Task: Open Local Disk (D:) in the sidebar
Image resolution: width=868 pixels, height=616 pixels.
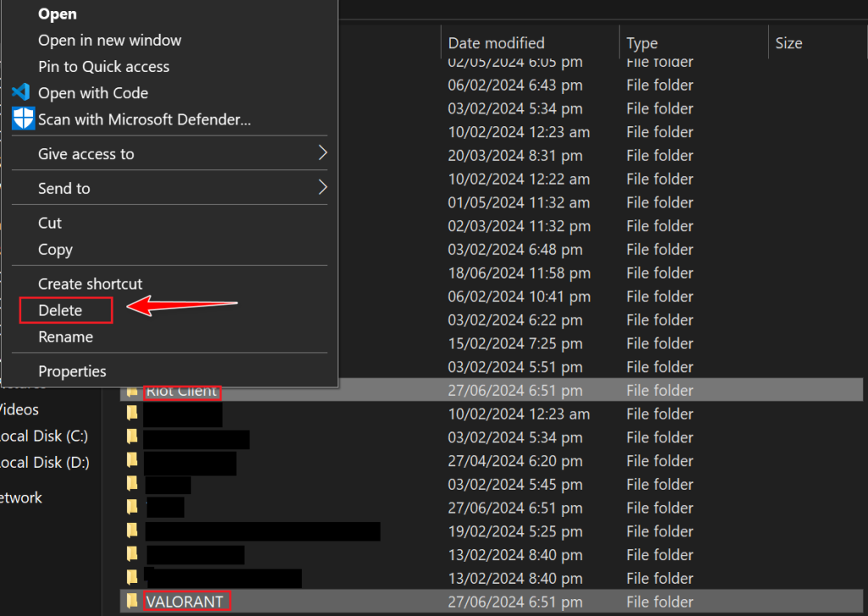Action: pos(44,463)
